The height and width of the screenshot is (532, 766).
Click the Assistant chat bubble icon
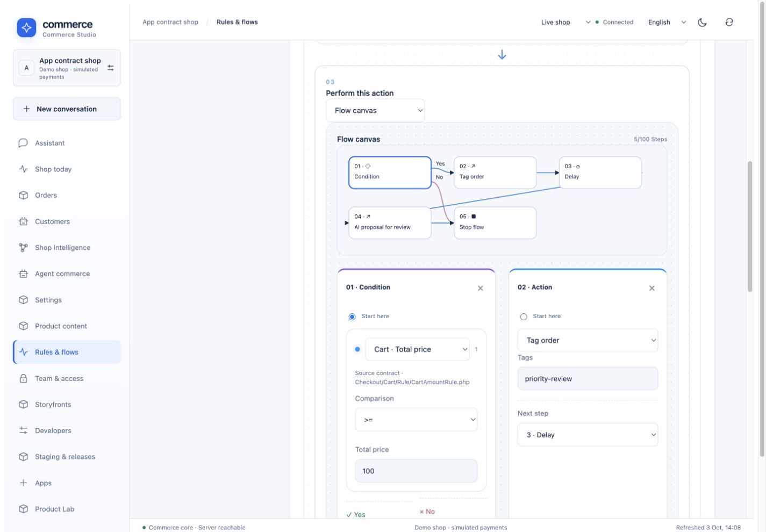coord(23,143)
